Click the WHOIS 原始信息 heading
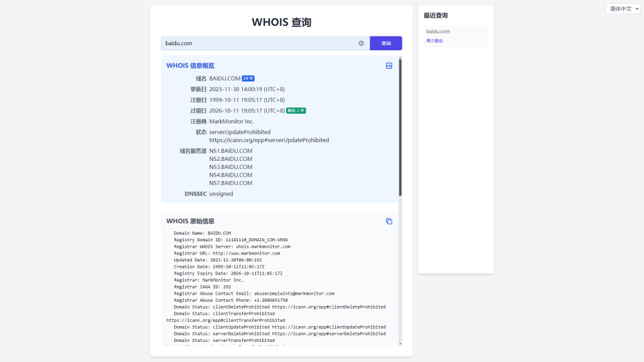Image resolution: width=644 pixels, height=362 pixels. coord(190,221)
